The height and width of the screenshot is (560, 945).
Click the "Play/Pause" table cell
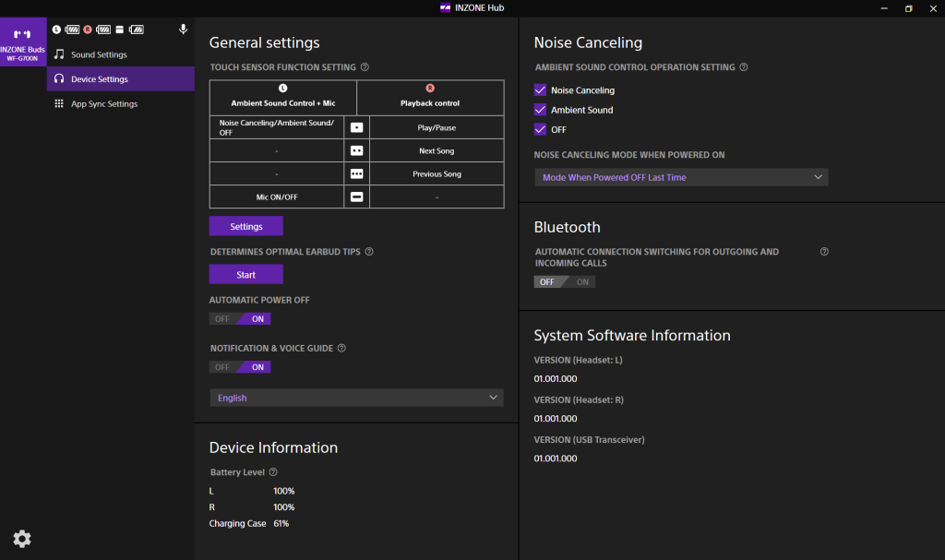pos(437,127)
